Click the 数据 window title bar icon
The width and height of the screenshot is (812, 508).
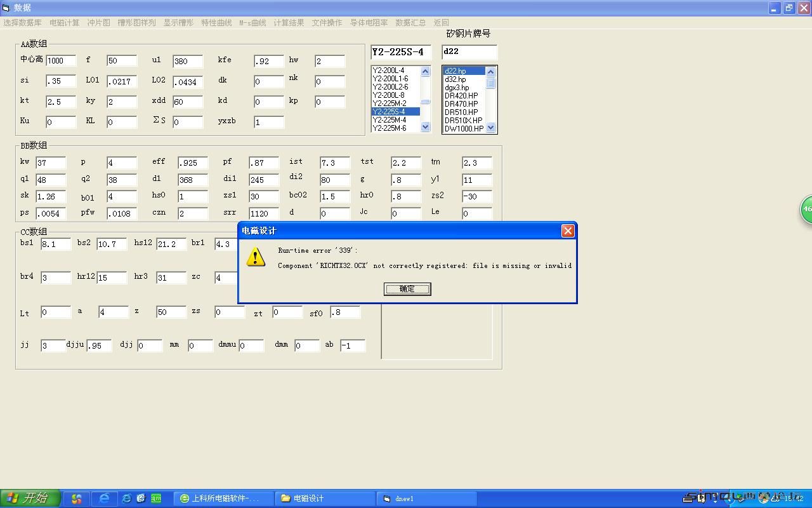[x=6, y=8]
